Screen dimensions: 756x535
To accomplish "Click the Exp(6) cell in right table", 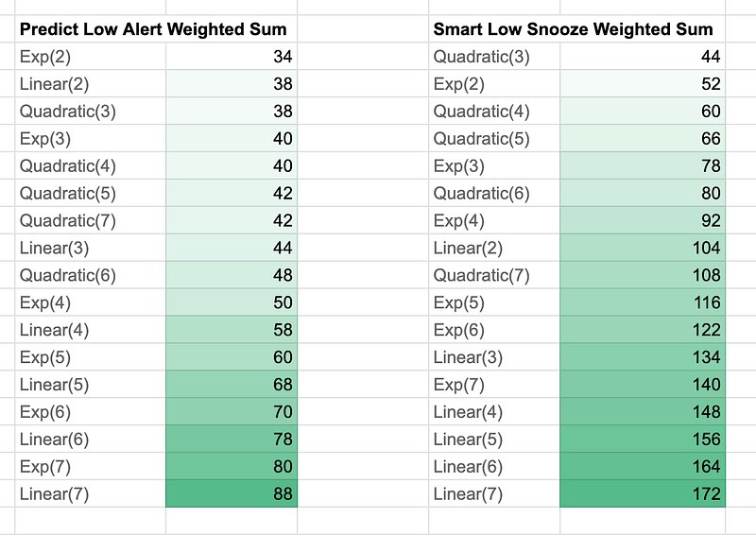I will point(494,330).
